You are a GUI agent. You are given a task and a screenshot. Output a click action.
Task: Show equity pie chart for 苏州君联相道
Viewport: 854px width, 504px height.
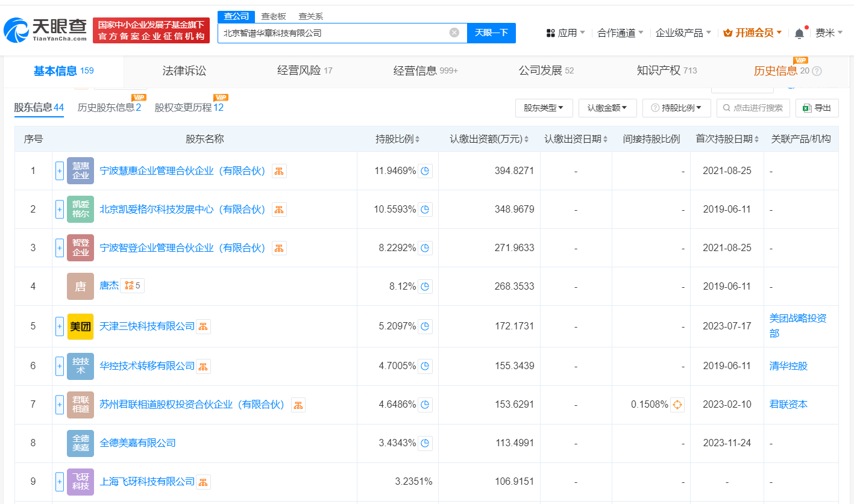(425, 405)
